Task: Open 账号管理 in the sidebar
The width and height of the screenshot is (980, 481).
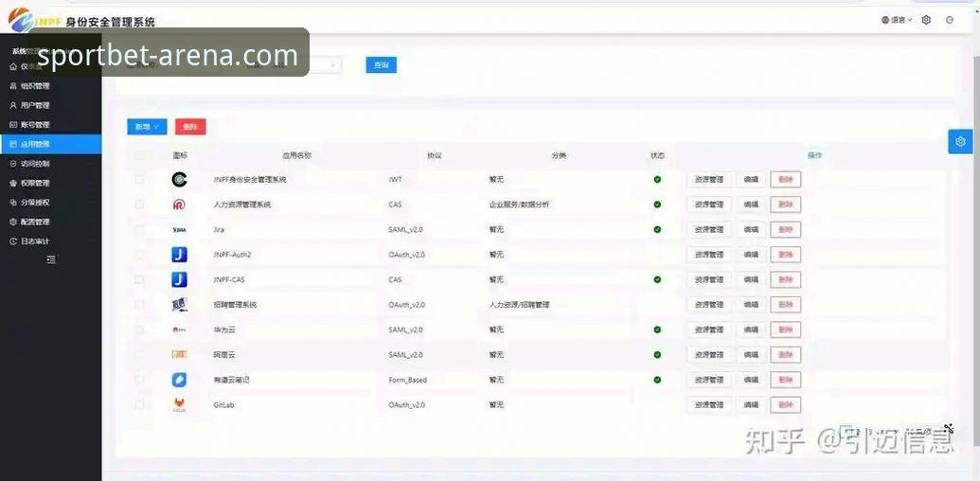Action: [50, 124]
